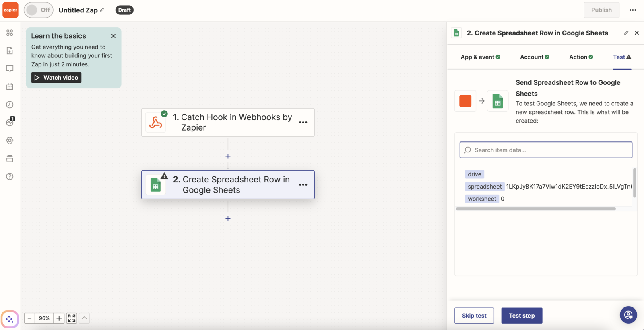
Task: Close the step editor panel
Action: point(637,33)
